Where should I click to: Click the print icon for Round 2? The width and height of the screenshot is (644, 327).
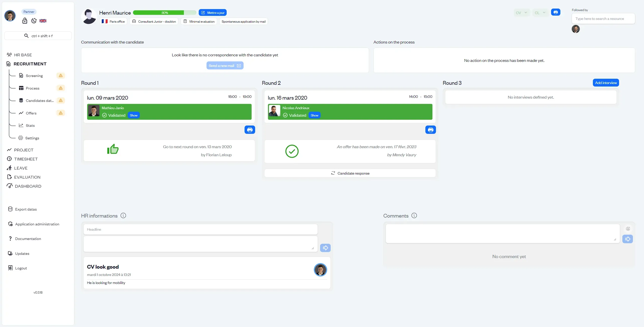click(x=430, y=130)
